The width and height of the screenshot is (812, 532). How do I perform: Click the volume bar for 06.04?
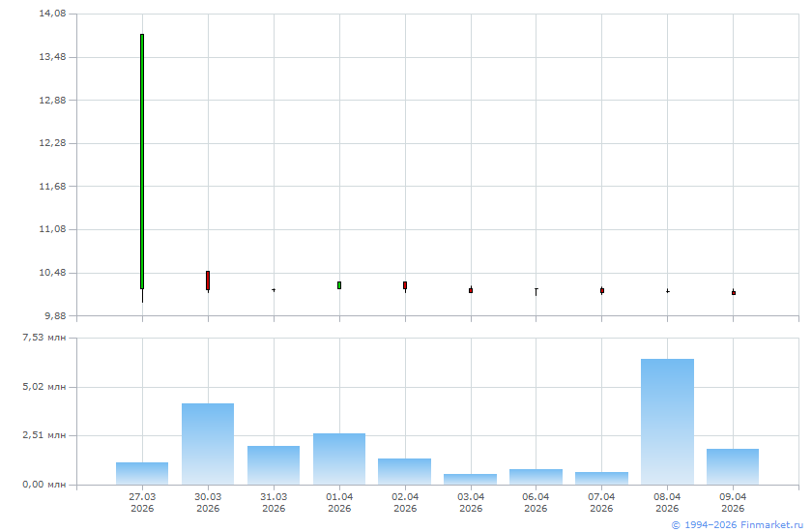(536, 477)
